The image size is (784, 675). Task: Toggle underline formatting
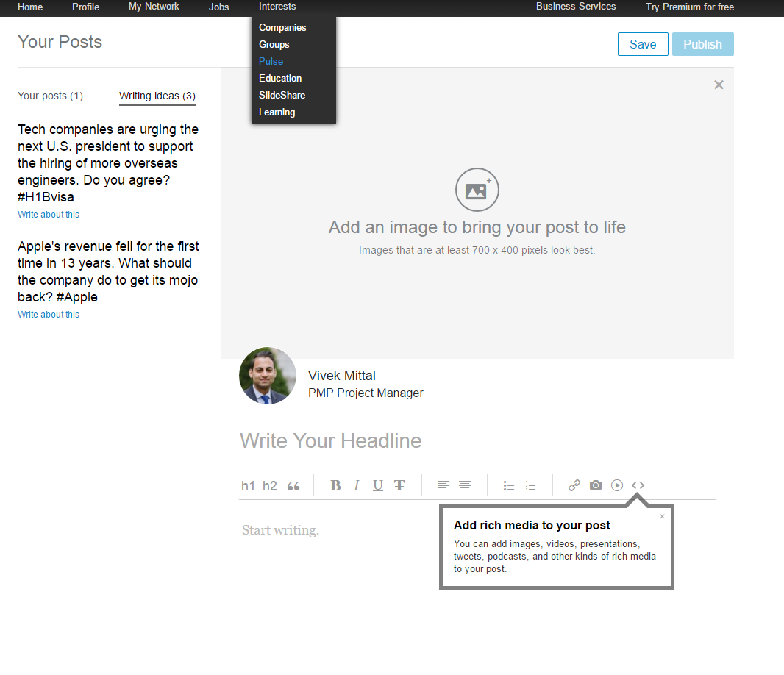click(x=378, y=485)
